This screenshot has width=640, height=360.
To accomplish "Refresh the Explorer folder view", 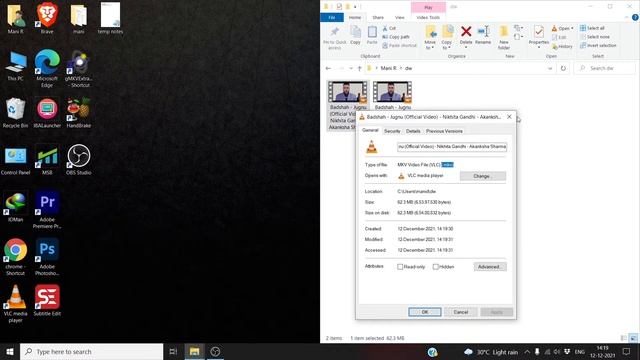I will (563, 68).
